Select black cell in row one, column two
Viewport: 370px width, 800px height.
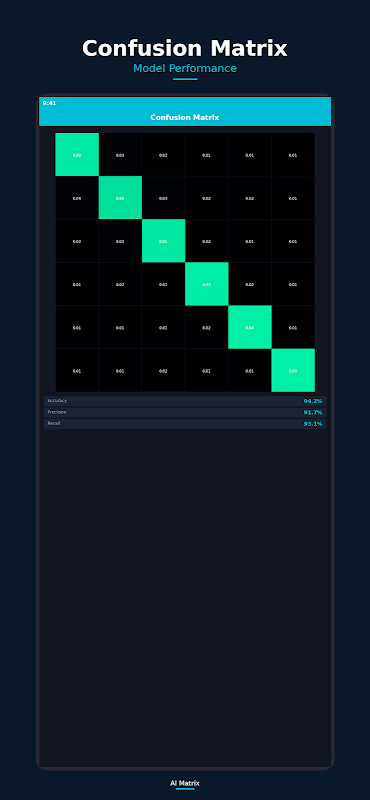click(x=120, y=155)
